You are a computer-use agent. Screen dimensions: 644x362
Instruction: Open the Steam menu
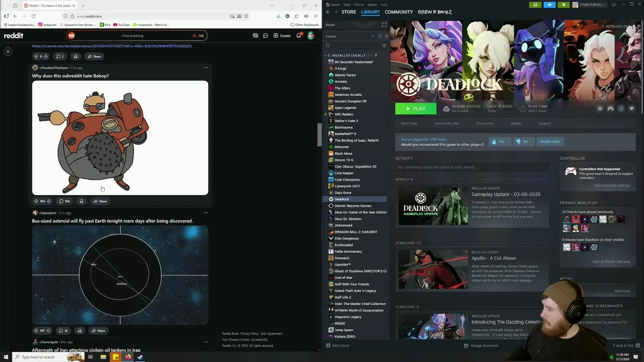click(x=333, y=5)
